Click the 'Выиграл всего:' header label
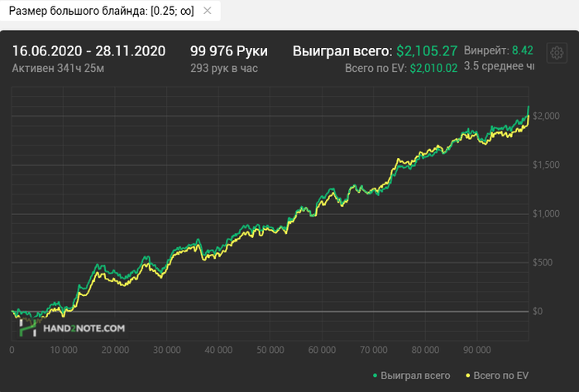The image size is (579, 392). coord(342,51)
